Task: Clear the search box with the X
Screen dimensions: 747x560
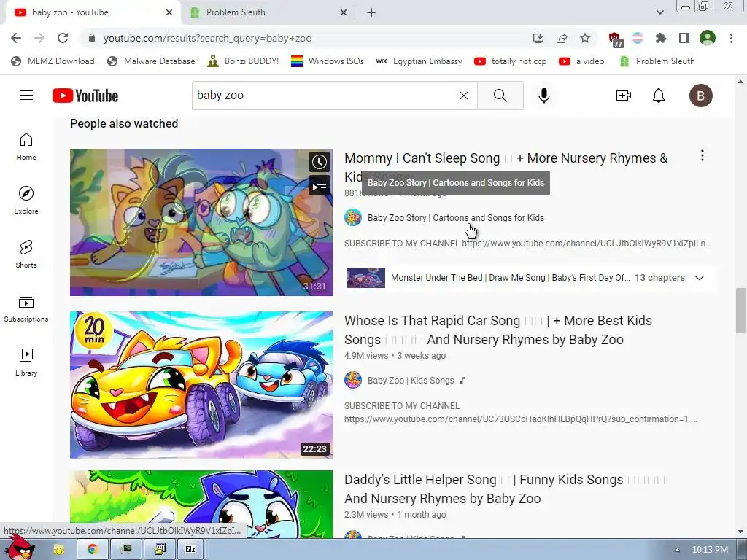Action: (x=463, y=96)
